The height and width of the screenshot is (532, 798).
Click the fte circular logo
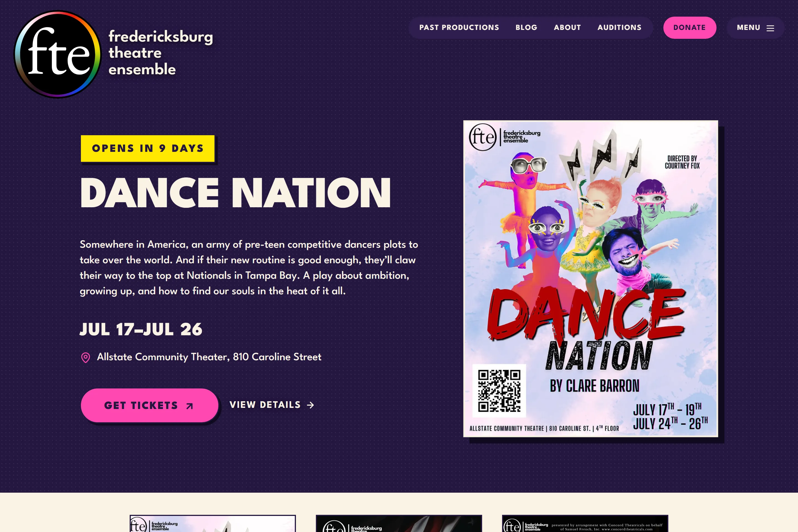pyautogui.click(x=58, y=54)
